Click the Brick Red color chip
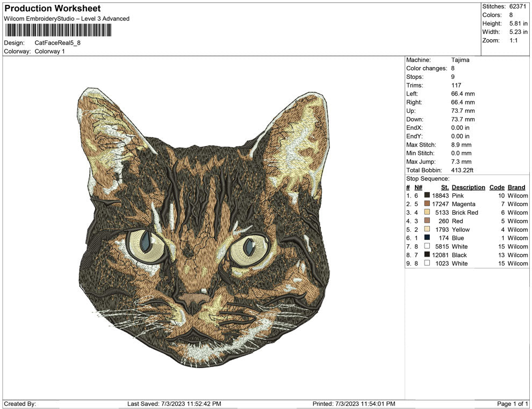The image size is (532, 409). point(427,213)
